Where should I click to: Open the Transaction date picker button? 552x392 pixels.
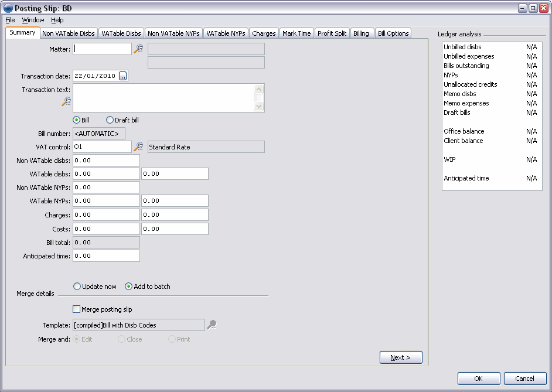(x=123, y=76)
